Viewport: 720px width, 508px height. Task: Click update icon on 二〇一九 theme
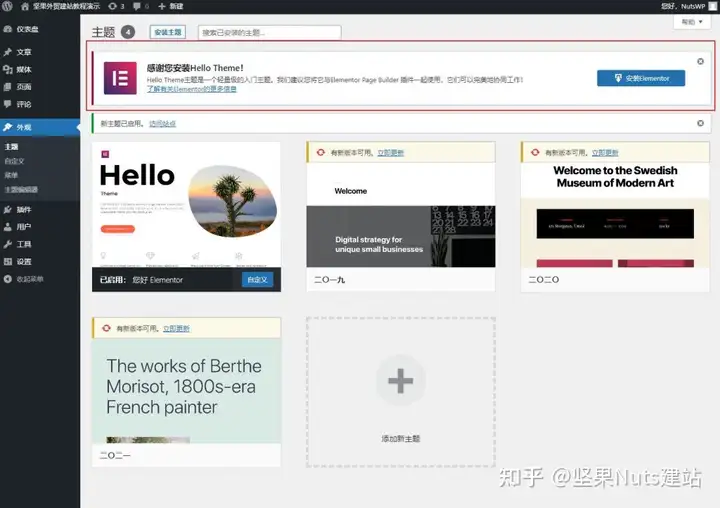pyautogui.click(x=321, y=152)
